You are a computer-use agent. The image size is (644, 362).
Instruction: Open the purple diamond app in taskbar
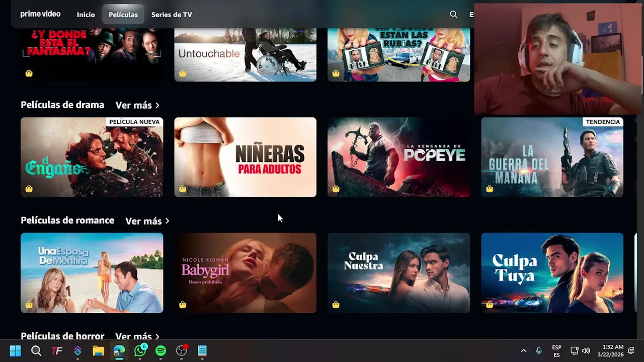77,350
